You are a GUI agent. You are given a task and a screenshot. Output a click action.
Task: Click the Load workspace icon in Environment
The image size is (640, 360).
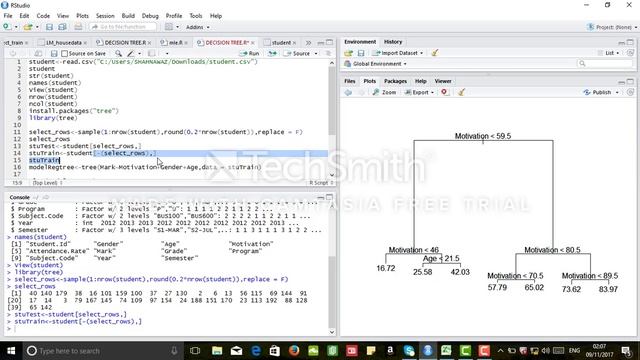pos(348,53)
